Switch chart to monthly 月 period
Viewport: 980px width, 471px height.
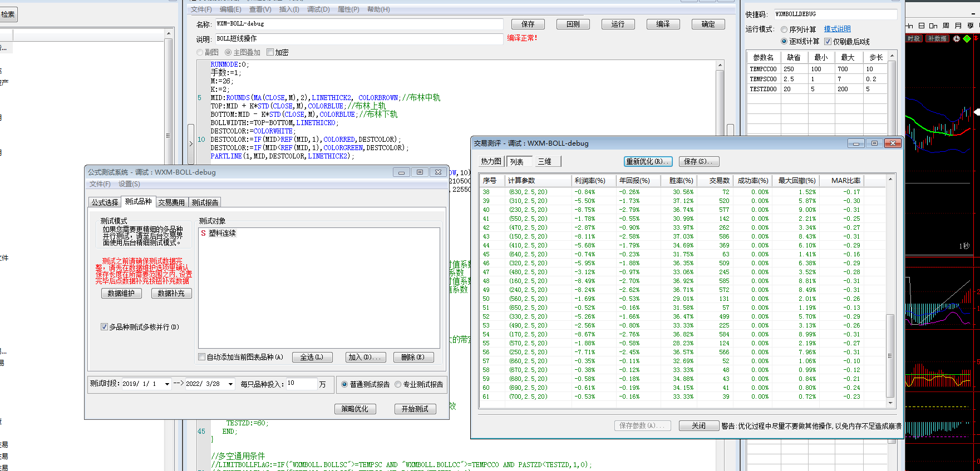coord(958,26)
